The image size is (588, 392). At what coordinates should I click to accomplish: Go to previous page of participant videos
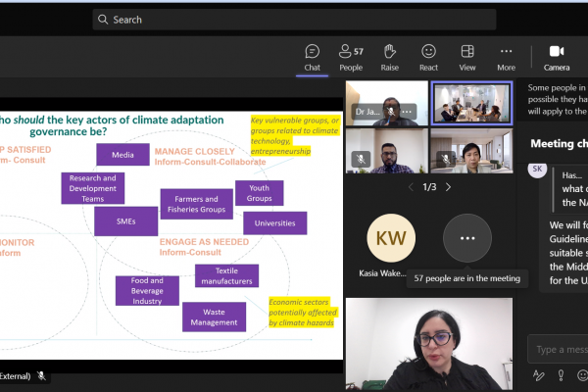click(411, 187)
